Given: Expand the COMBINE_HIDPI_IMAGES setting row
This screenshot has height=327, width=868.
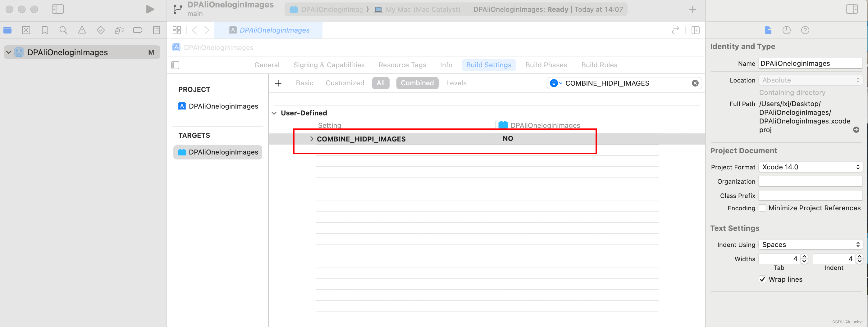Looking at the screenshot, I should pyautogui.click(x=311, y=139).
